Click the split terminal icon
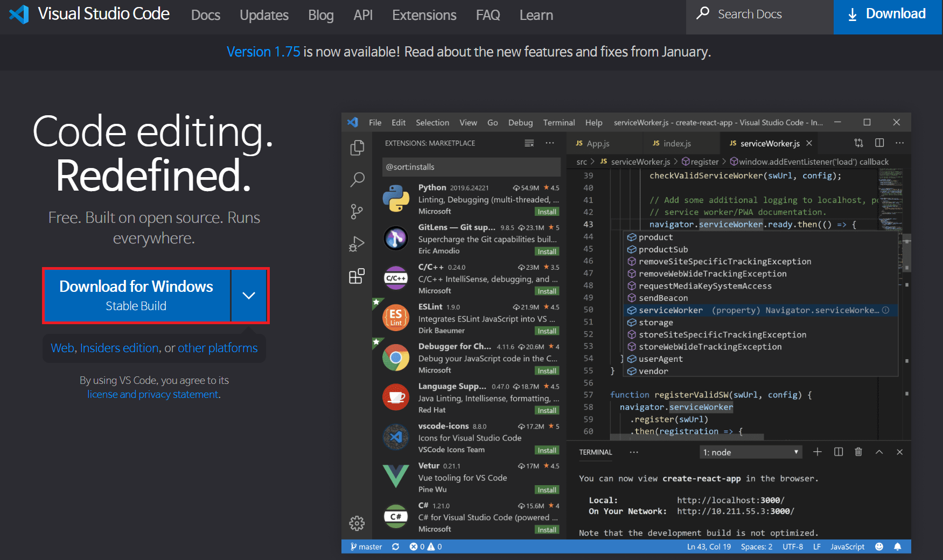 (x=839, y=452)
